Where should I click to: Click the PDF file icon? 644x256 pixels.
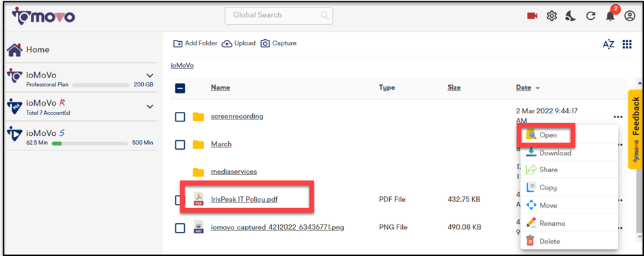(x=199, y=200)
